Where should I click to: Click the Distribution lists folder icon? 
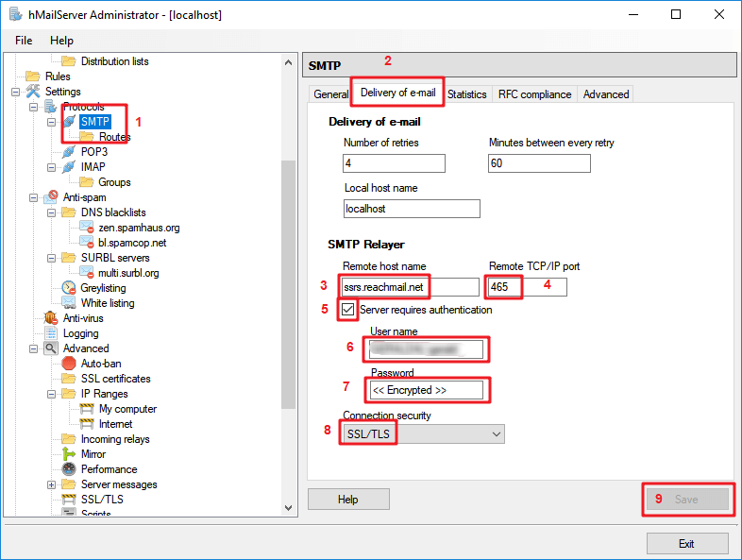click(69, 61)
